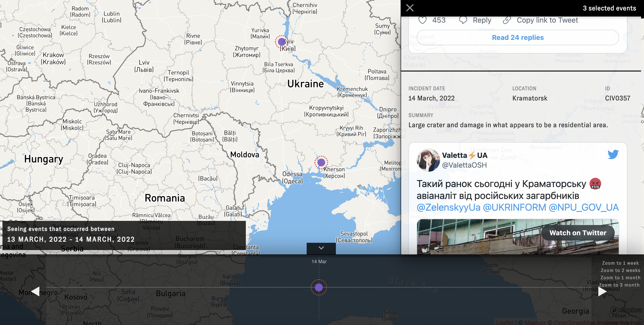This screenshot has width=644, height=325.
Task: Click the Copy link to Tweet icon
Action: (x=506, y=20)
